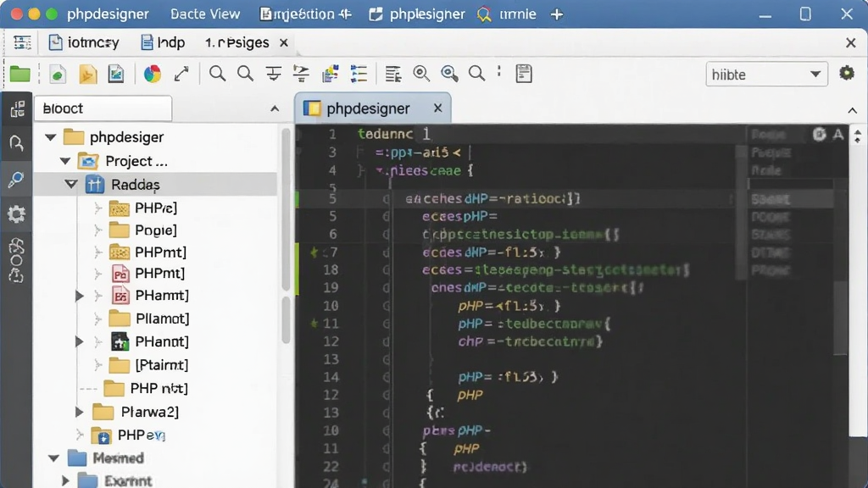
Task: Select the PHPmt] folder with brown icon
Action: coord(147,252)
